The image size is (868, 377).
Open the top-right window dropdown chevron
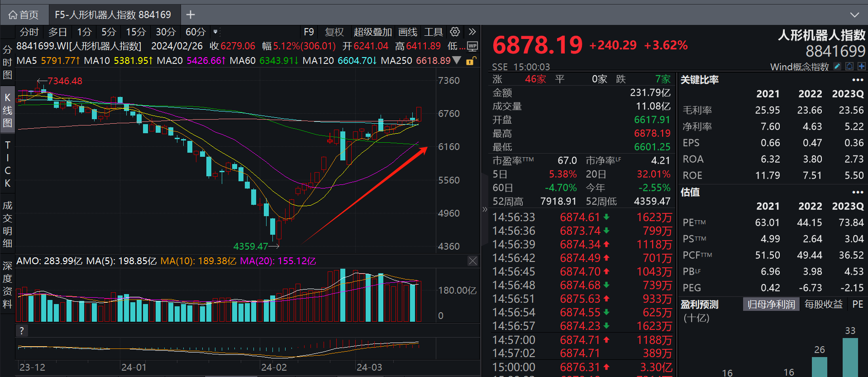[854, 15]
